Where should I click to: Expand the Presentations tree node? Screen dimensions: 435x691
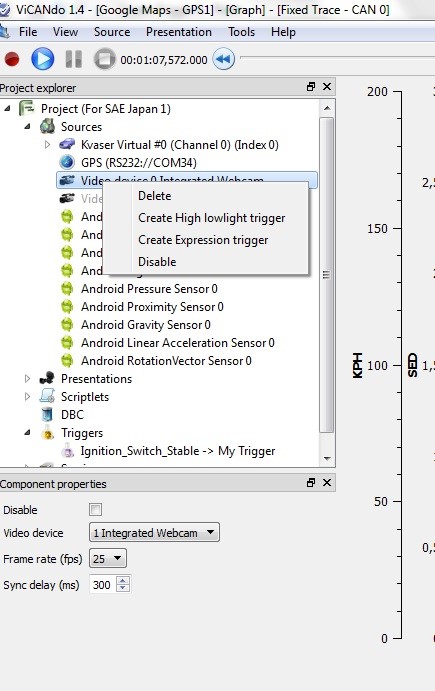[x=27, y=379]
